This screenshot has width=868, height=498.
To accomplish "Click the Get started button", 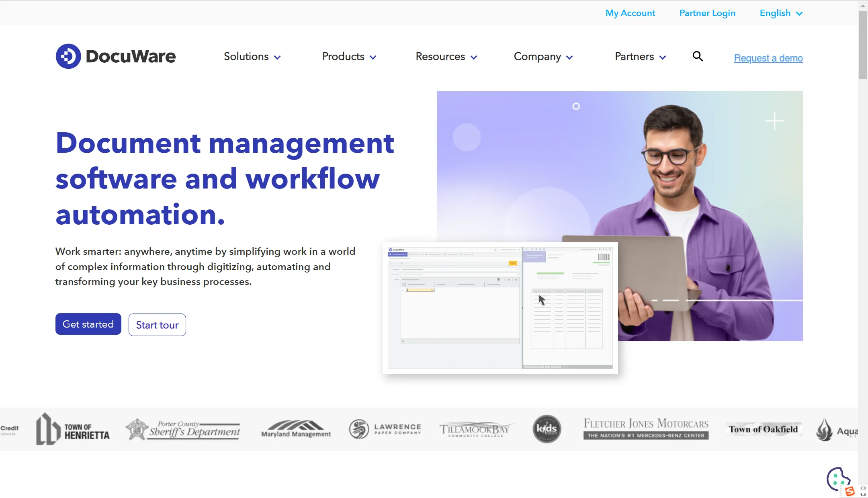I will (88, 324).
